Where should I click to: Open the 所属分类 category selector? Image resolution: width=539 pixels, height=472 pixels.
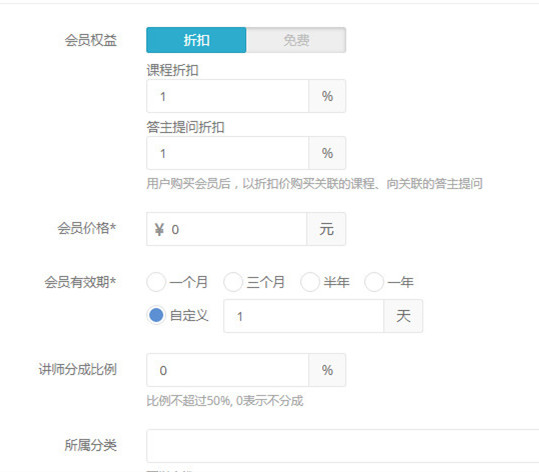[343, 446]
